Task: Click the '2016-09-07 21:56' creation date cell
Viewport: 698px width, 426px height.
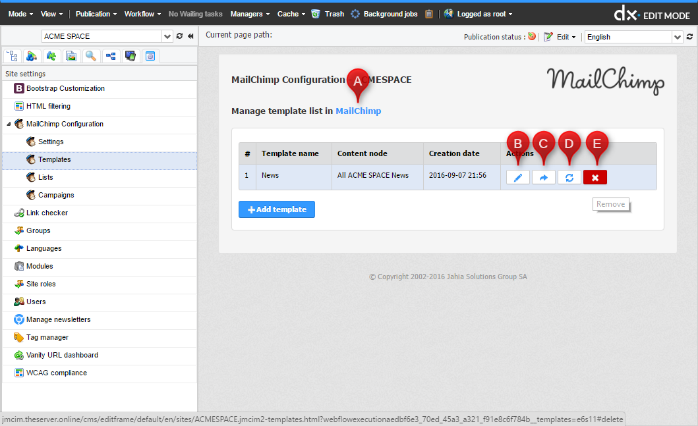Action: tap(462, 175)
